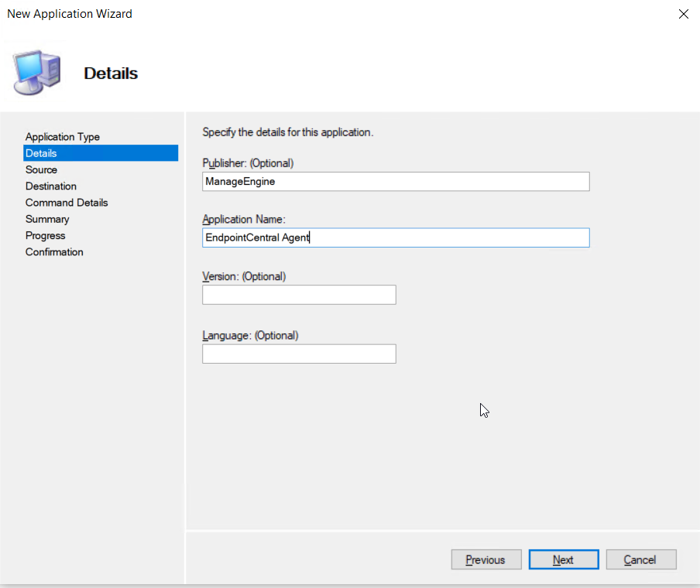Select the Summary step
This screenshot has height=588, width=700.
47,219
